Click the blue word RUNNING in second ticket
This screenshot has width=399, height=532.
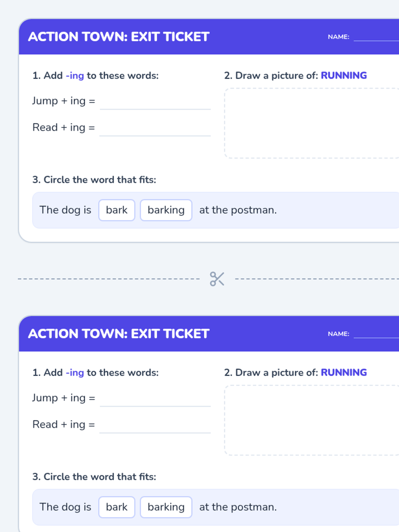point(344,372)
